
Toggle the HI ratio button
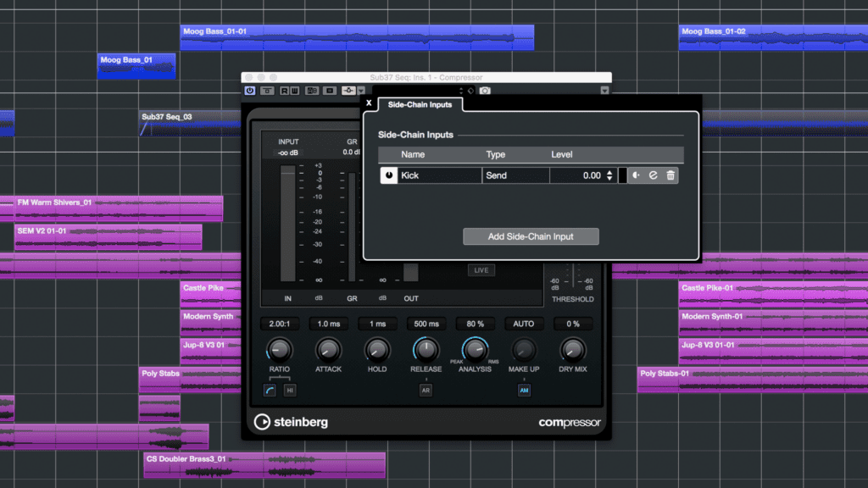(x=290, y=390)
